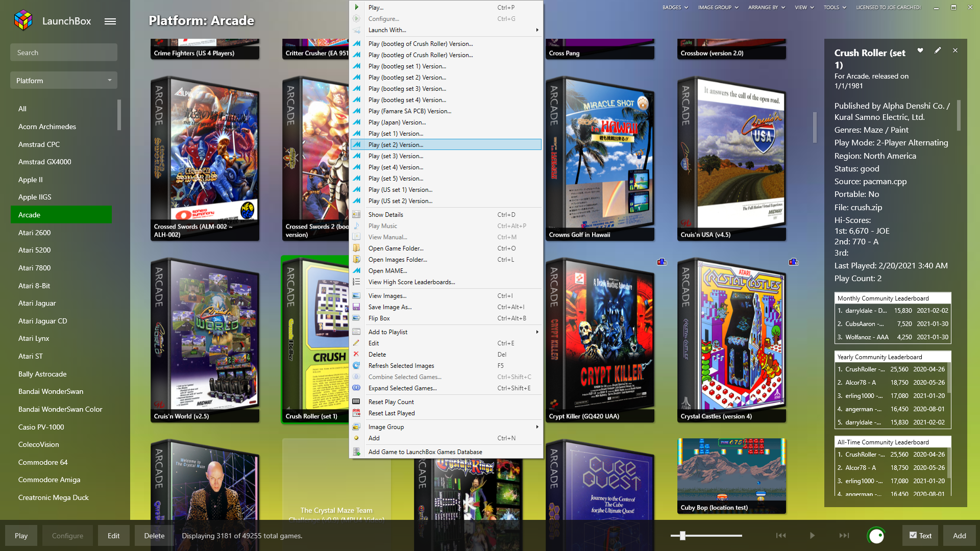Image resolution: width=980 pixels, height=551 pixels.
Task: Click the Edit pencil icon in context menu
Action: point(357,343)
